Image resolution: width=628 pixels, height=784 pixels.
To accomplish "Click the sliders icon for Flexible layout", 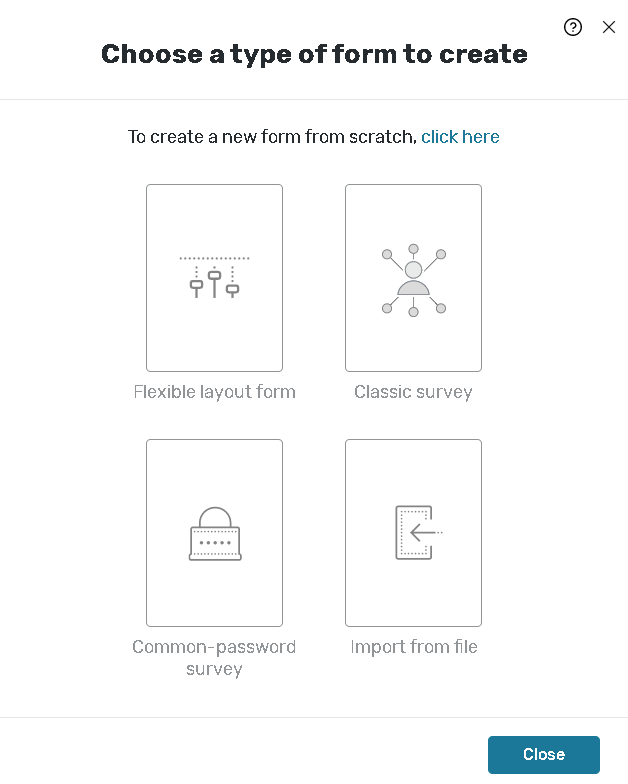I will coord(214,277).
